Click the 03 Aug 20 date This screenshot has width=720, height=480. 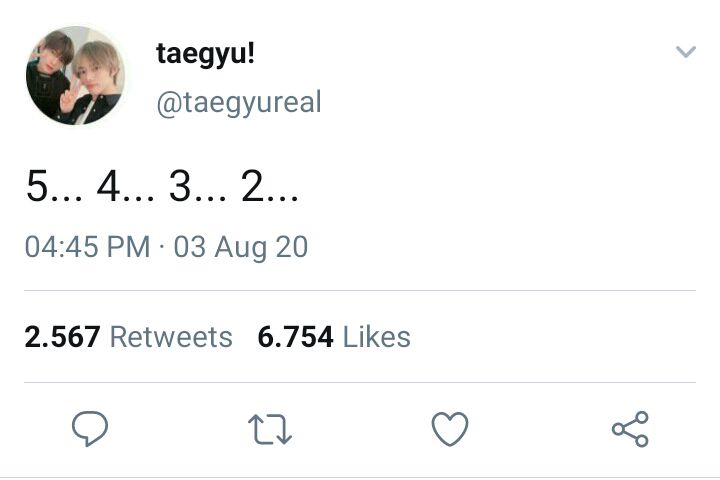[x=241, y=247]
